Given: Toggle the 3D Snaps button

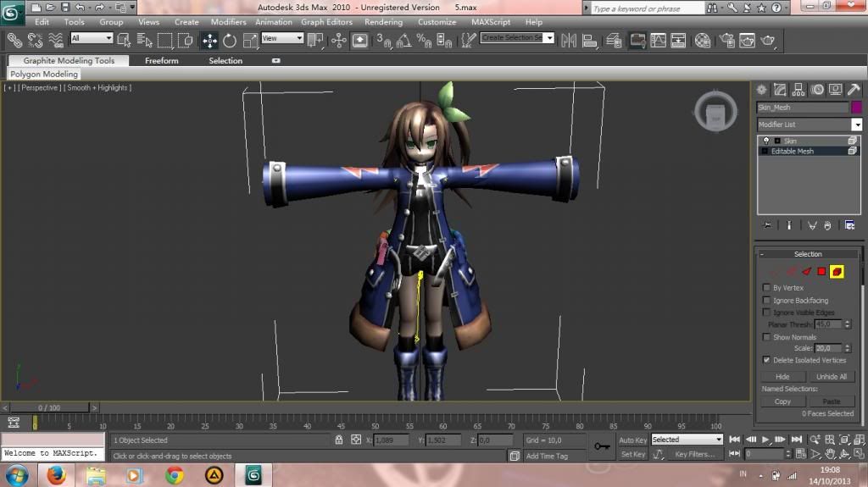Looking at the screenshot, I should 383,41.
